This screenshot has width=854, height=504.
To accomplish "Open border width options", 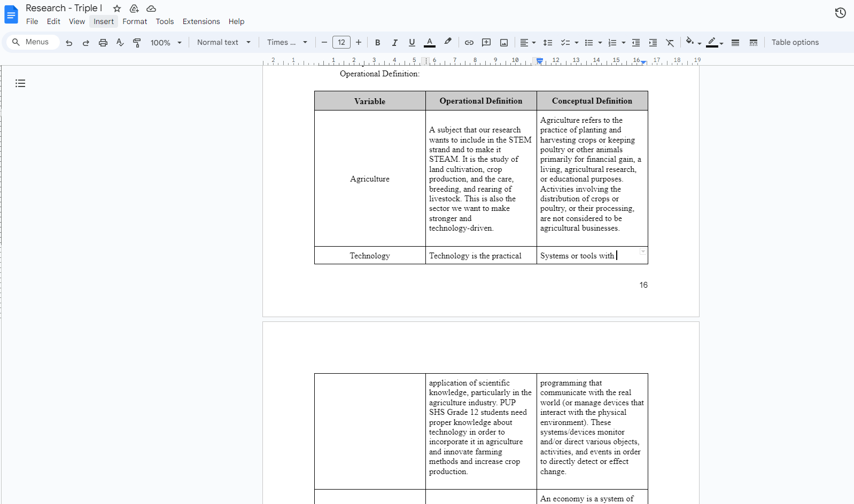I will point(735,43).
